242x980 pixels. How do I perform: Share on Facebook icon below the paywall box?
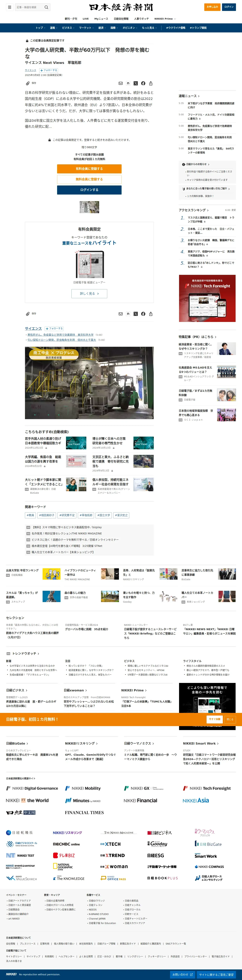(x=143, y=314)
